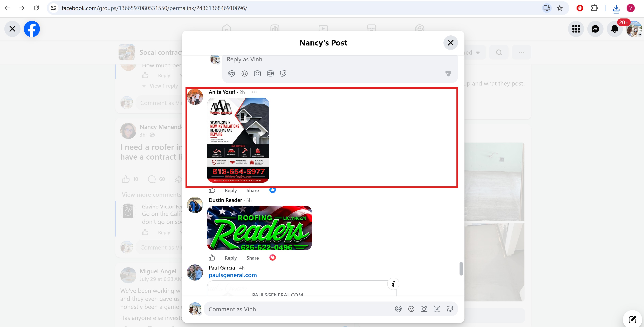Switch identity next to Comment as Vinh

click(200, 313)
